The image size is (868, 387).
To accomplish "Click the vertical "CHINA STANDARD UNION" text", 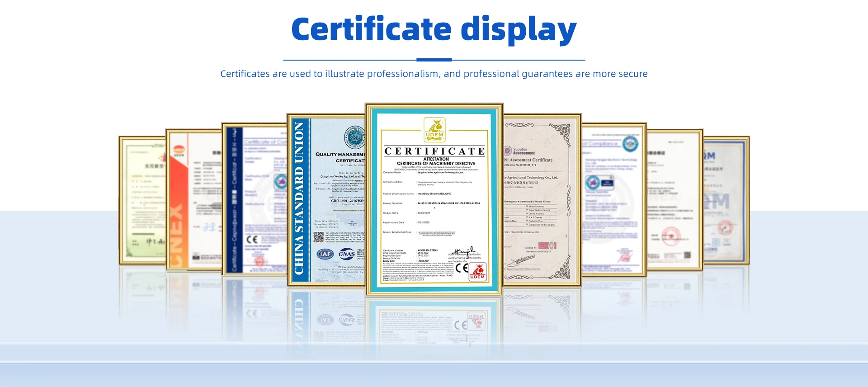I will 299,198.
